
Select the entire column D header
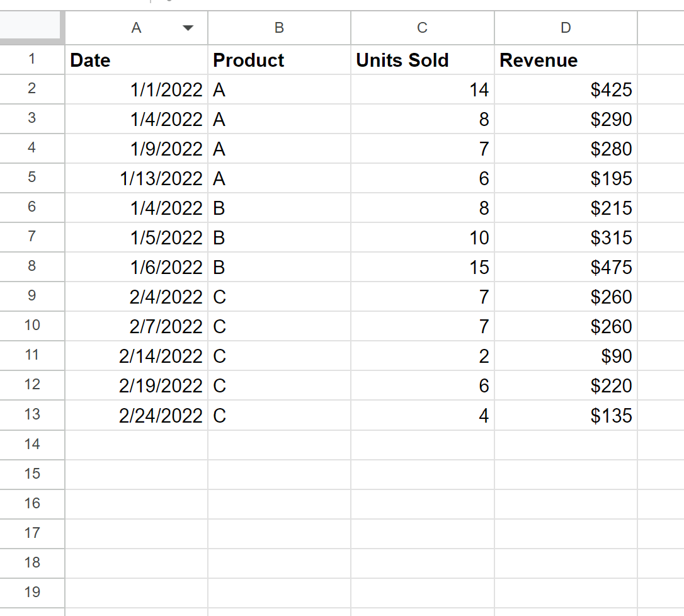[565, 28]
